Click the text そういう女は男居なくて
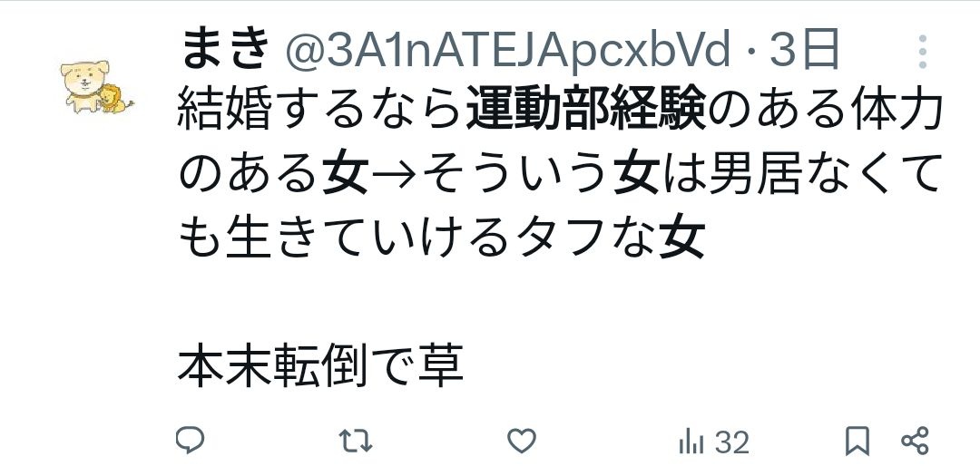980x466 pixels. (681, 174)
